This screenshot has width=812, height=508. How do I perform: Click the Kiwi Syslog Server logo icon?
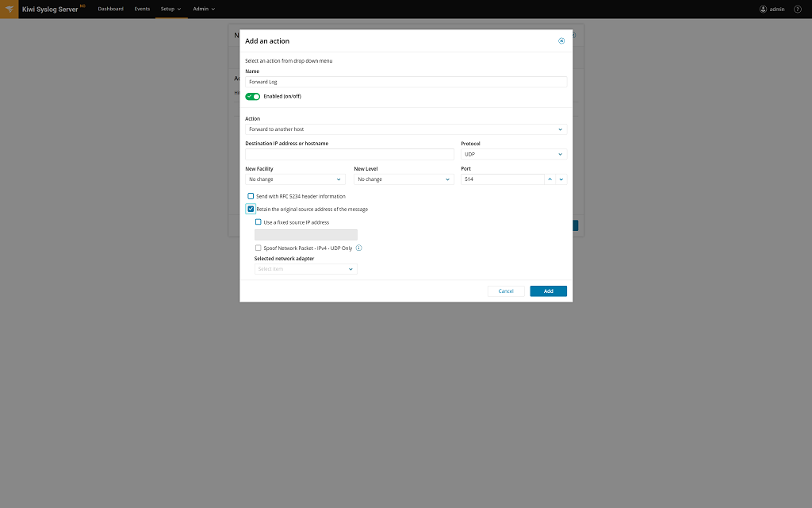click(10, 9)
